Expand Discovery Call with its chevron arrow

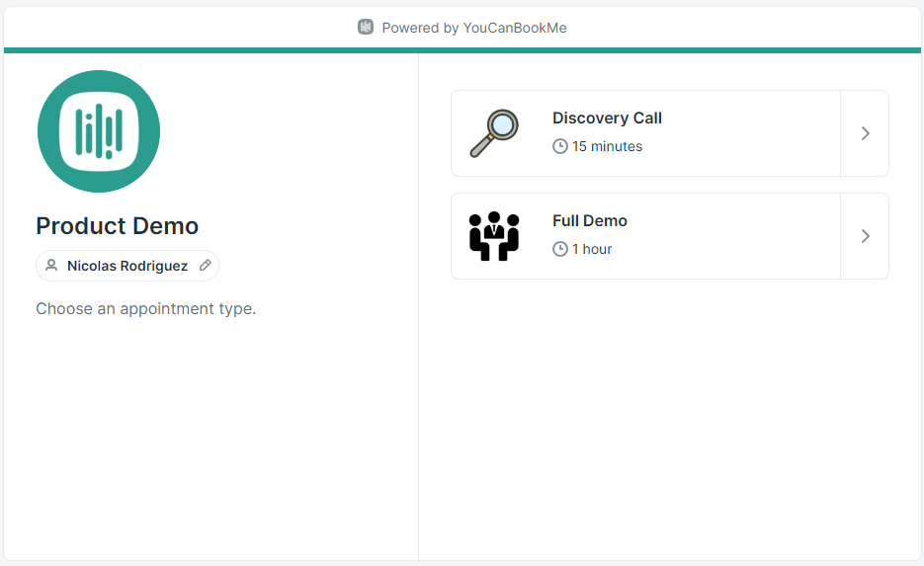click(x=865, y=133)
